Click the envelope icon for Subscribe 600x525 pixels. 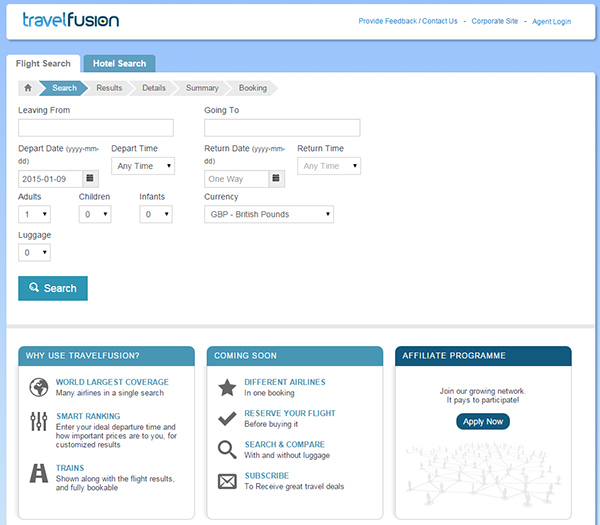click(227, 481)
